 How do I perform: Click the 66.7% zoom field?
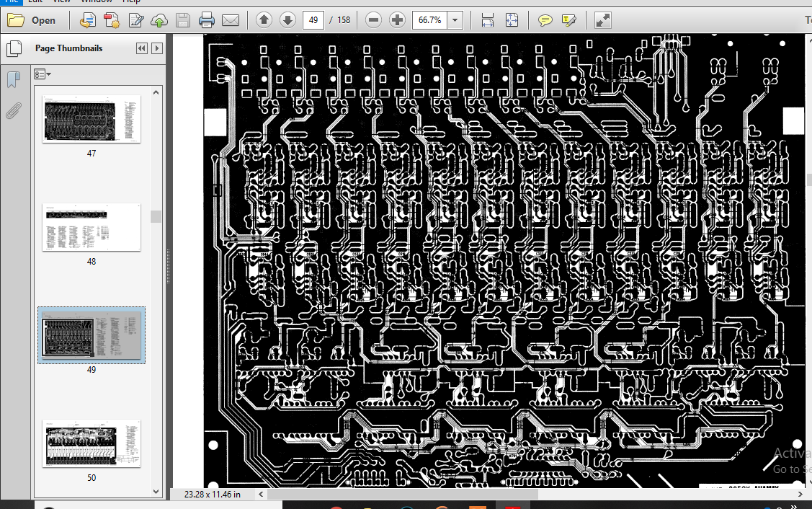click(x=430, y=20)
